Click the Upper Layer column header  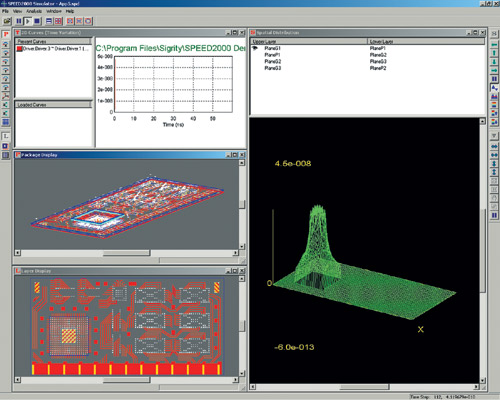pos(309,41)
